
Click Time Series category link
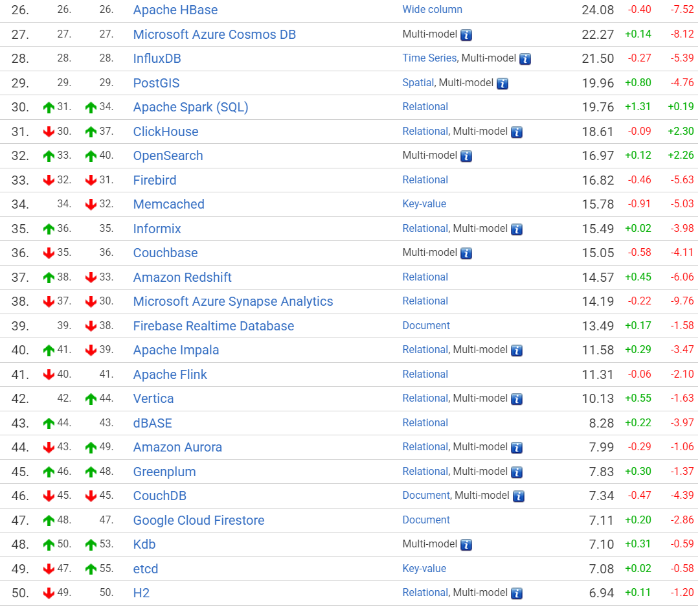coord(429,58)
